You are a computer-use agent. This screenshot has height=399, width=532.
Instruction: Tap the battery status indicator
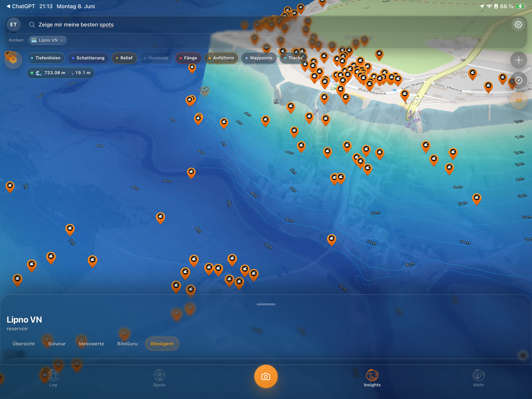click(x=521, y=6)
